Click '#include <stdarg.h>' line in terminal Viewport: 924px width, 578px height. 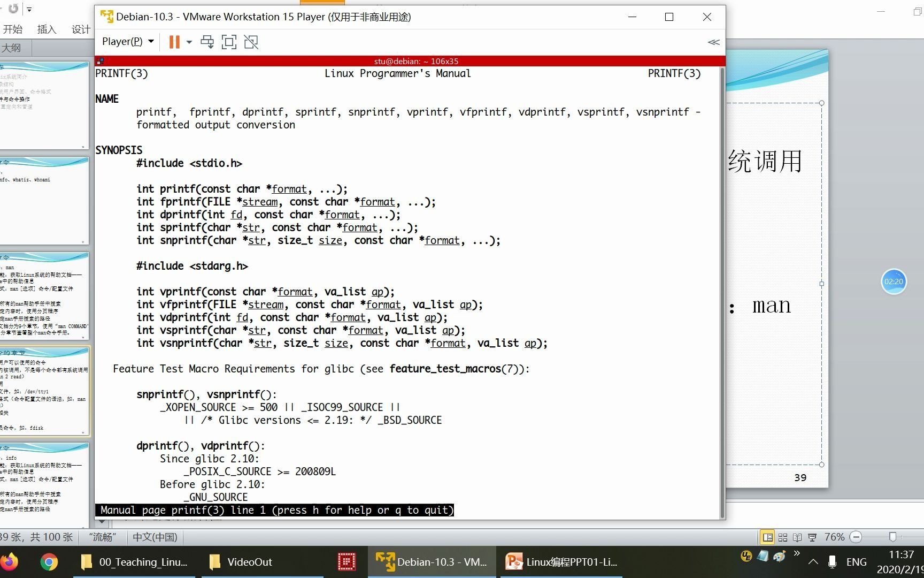click(192, 266)
